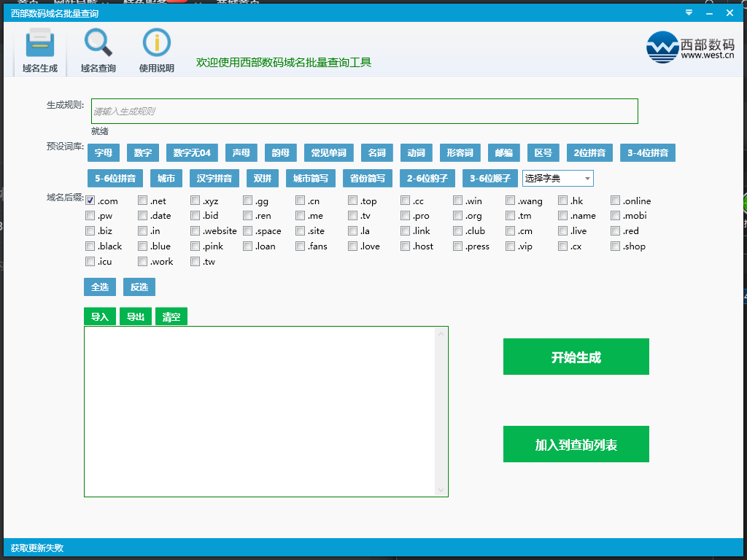Tick the .shop suffix checkbox
Image resolution: width=747 pixels, height=560 pixels.
(616, 246)
